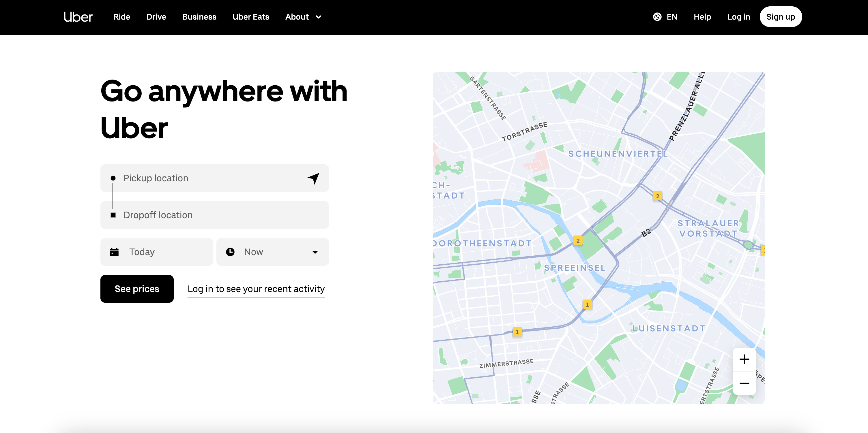Click the Help link in header
Viewport: 868px width, 433px height.
click(702, 17)
